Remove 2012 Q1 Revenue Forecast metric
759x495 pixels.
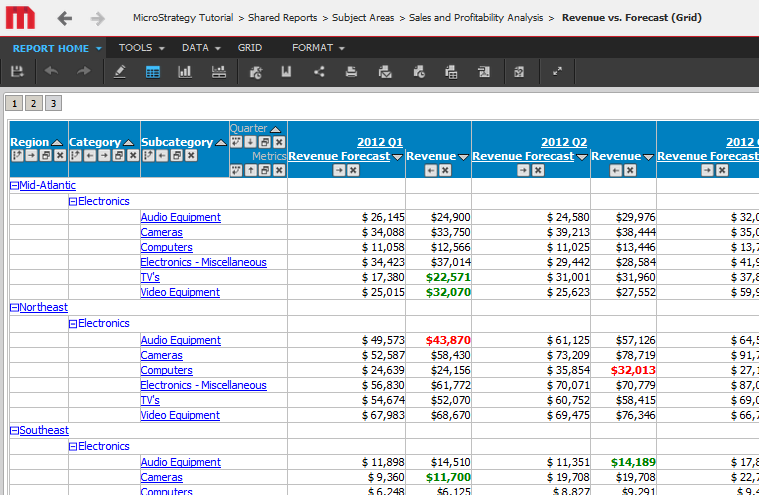(x=353, y=170)
